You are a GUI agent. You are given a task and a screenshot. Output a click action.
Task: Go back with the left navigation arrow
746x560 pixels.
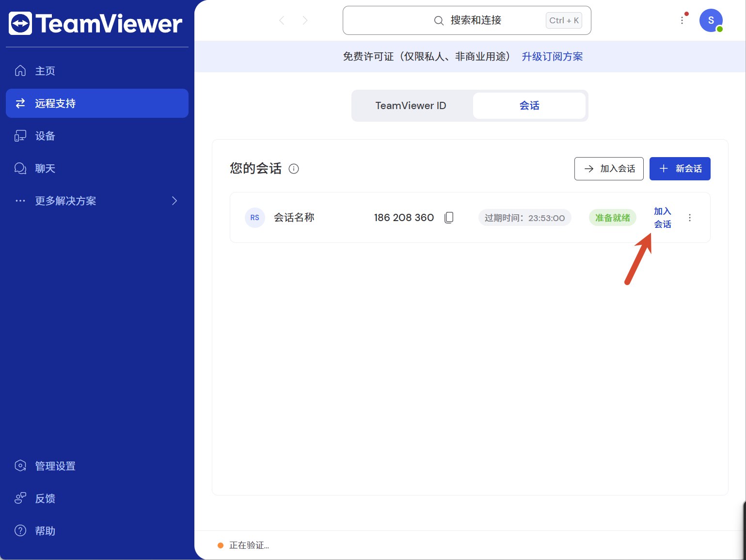tap(282, 20)
